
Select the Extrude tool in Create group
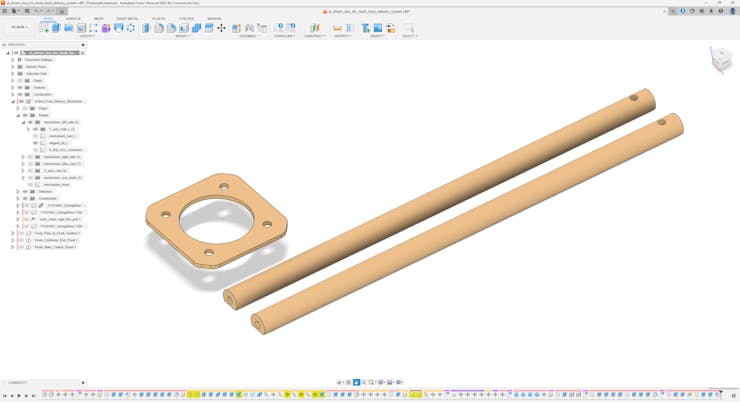(56, 28)
